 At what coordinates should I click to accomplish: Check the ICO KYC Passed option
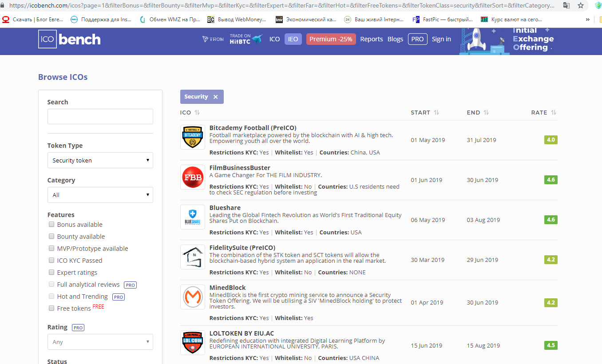[x=51, y=261]
